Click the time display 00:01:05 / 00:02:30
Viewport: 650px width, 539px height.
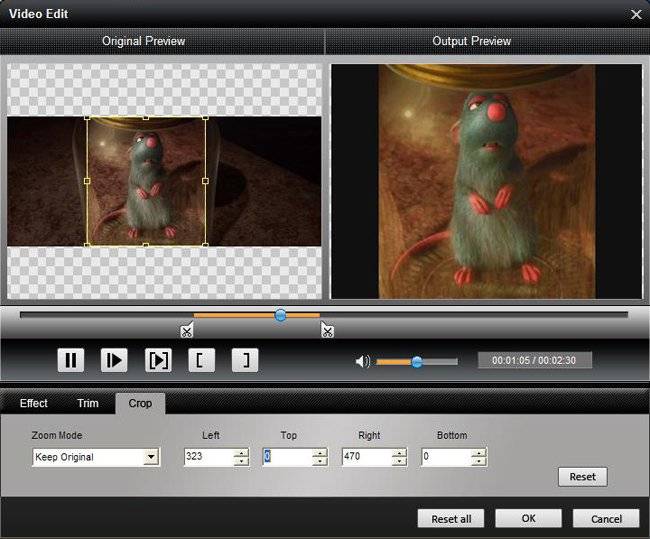pyautogui.click(x=534, y=360)
